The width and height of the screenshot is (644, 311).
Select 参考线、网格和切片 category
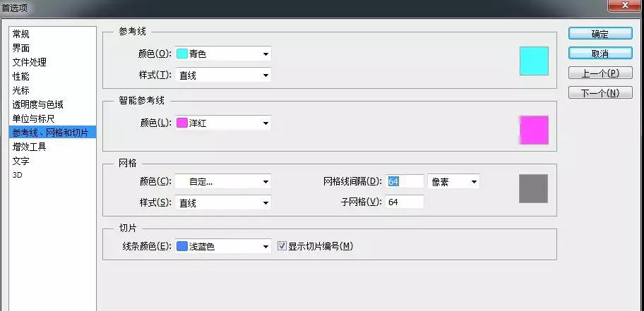(52, 132)
